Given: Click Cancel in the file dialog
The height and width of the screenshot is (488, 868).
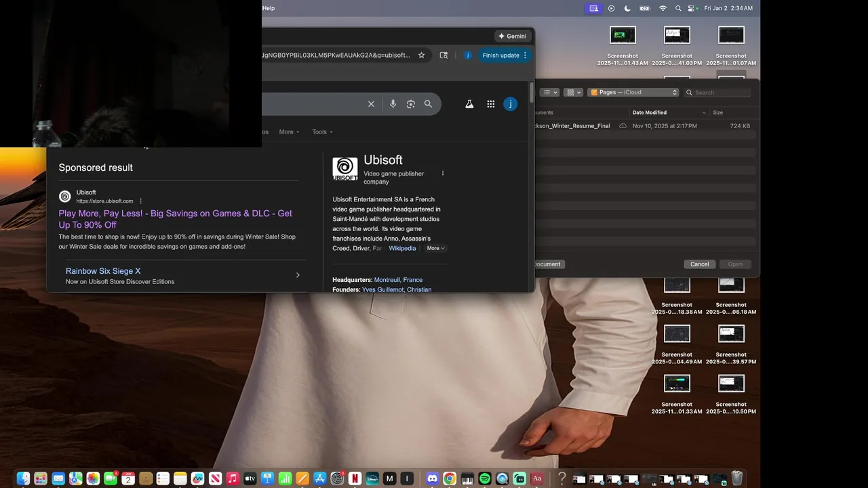Looking at the screenshot, I should tap(700, 264).
